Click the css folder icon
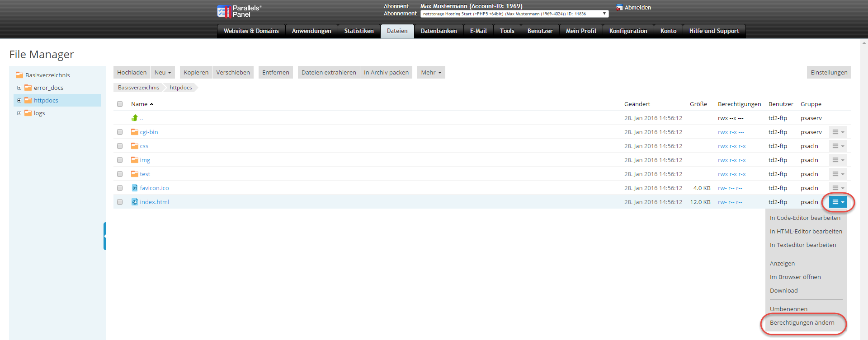The height and width of the screenshot is (340, 868). click(135, 146)
